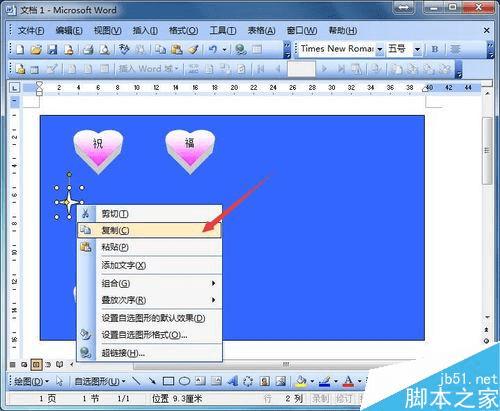Click the vertical scrollbar thumb
The height and width of the screenshot is (411, 500).
[x=487, y=150]
